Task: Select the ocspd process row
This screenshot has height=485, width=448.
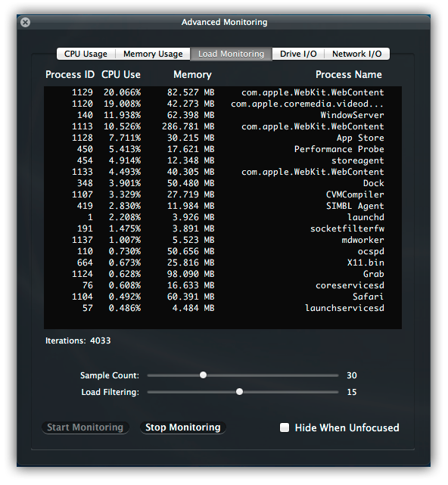Action: [x=222, y=251]
